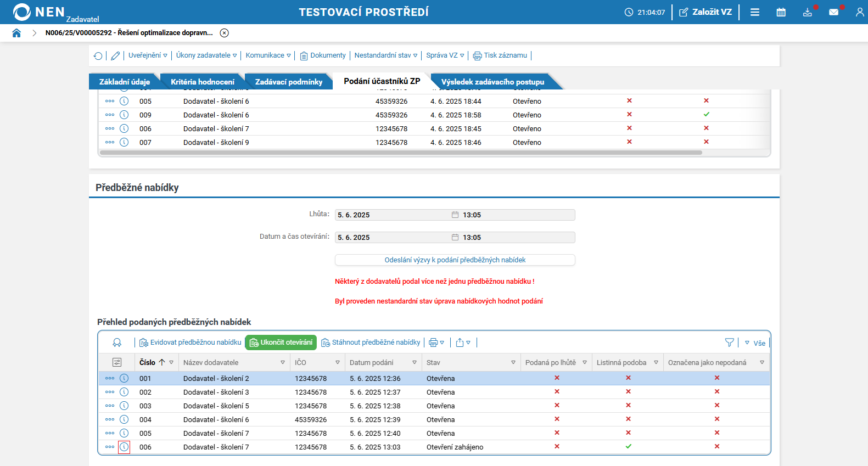This screenshot has height=466, width=868.
Task: Open filter for Stav column
Action: pos(513,362)
